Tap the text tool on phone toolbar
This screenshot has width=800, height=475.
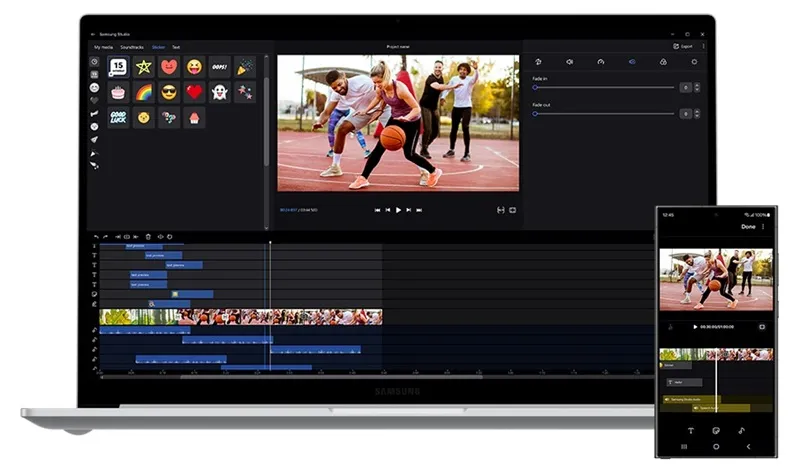690,430
